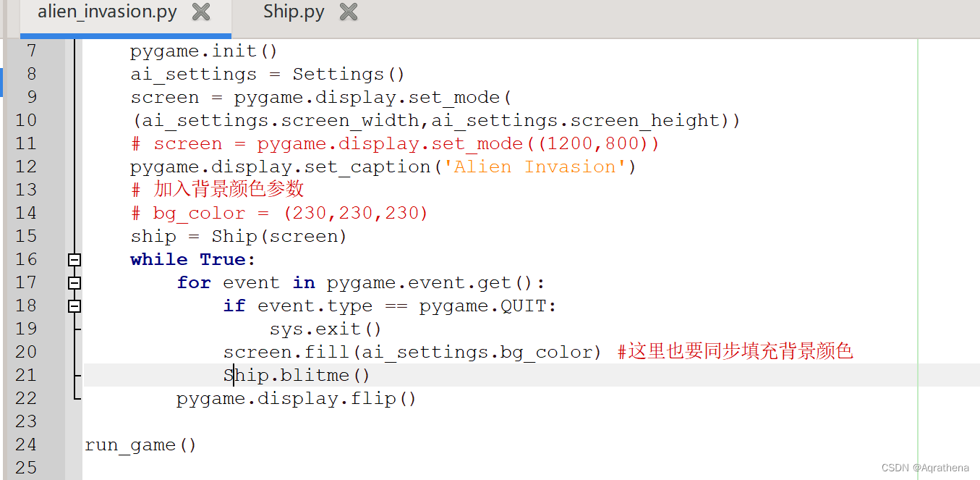This screenshot has width=980, height=480.
Task: Close the alien_invasion.py tab with its X icon
Action: (x=200, y=12)
